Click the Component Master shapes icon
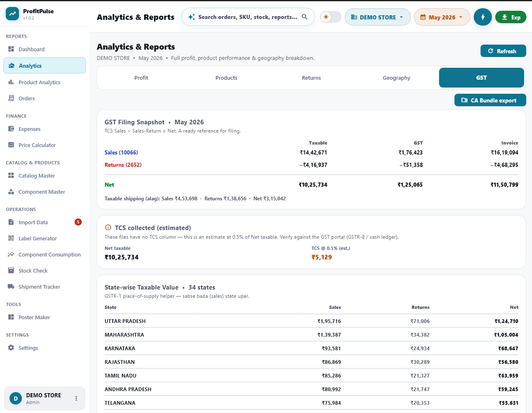 pyautogui.click(x=11, y=192)
